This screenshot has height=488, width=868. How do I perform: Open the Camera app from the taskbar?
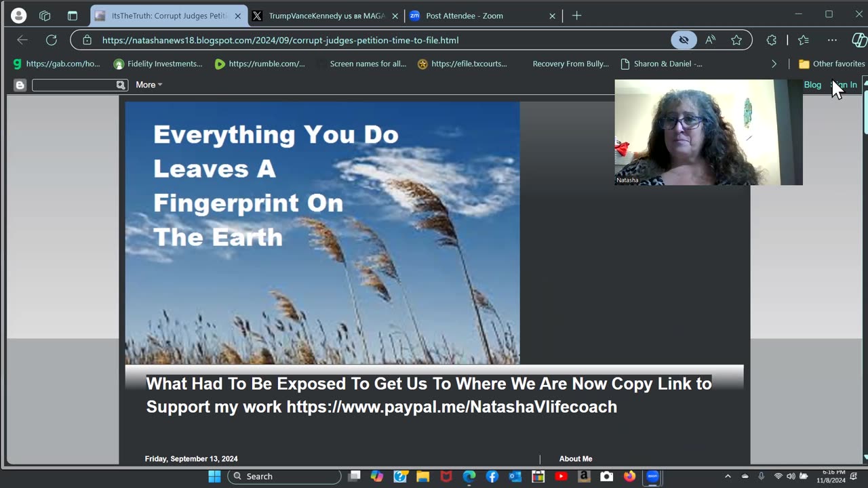coord(607,476)
